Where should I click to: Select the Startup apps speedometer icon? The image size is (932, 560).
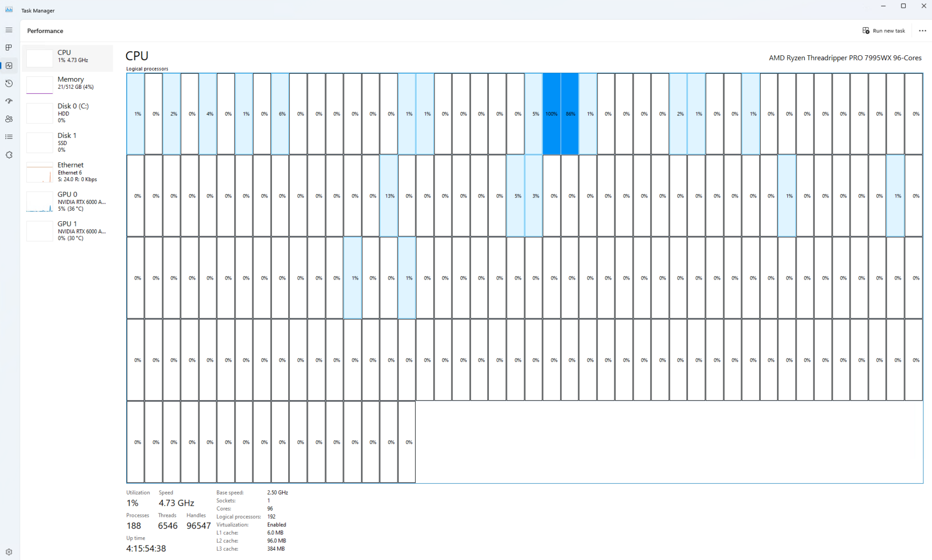coord(9,101)
